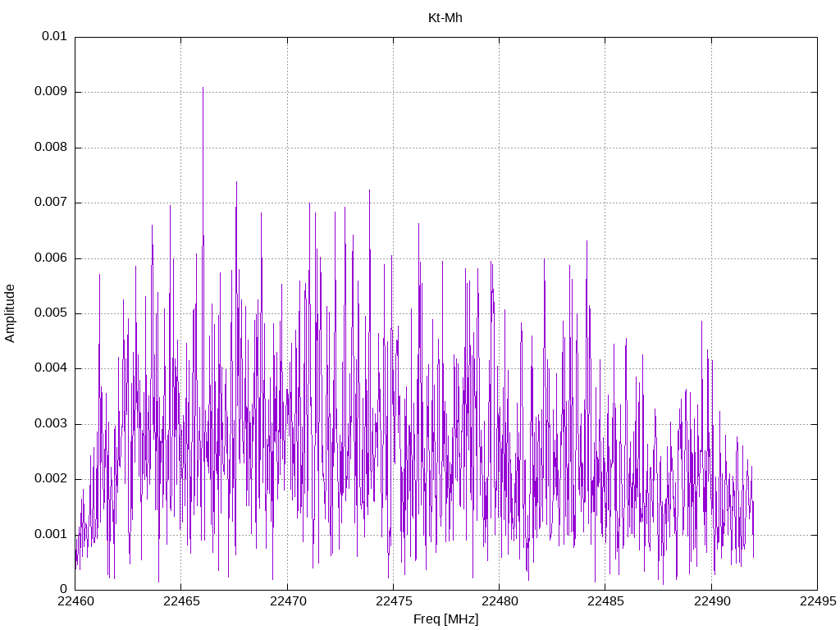Click the 0.003 y-axis tick label
This screenshot has width=840, height=630.
51,424
